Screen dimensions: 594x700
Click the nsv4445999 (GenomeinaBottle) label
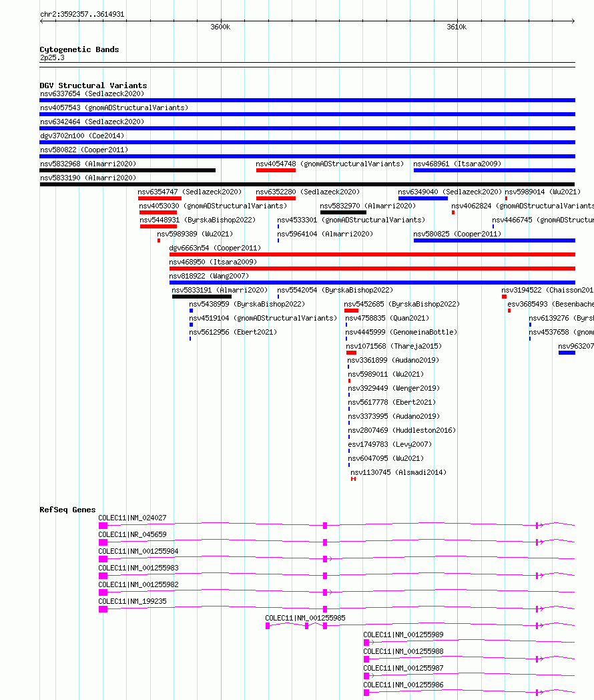[x=401, y=332]
